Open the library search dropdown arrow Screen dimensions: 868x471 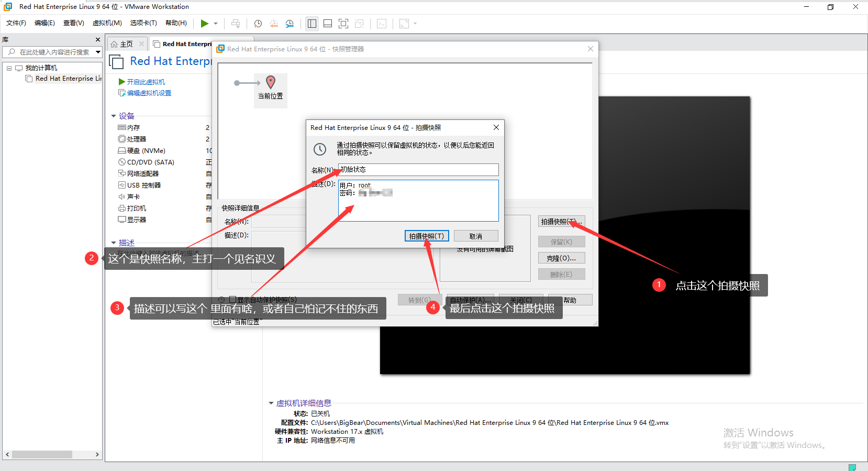pos(98,52)
